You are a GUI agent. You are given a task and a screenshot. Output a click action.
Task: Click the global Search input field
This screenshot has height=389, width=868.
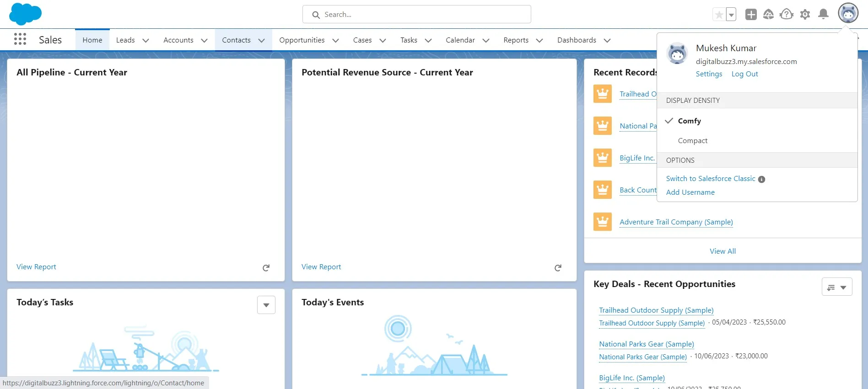416,15
